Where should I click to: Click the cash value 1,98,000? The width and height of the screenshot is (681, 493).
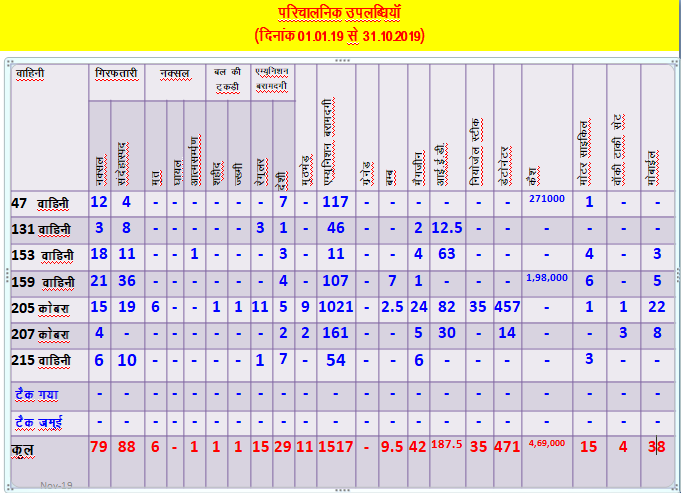[547, 278]
